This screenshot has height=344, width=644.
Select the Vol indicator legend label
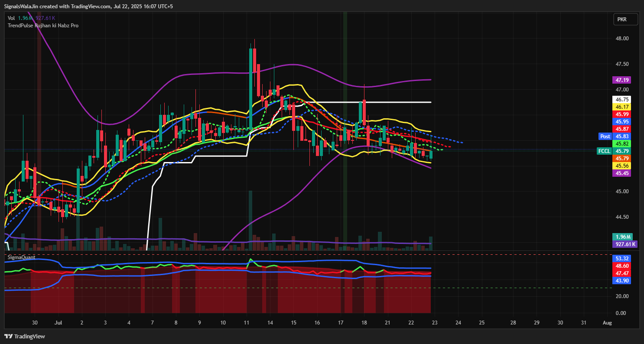(x=11, y=18)
